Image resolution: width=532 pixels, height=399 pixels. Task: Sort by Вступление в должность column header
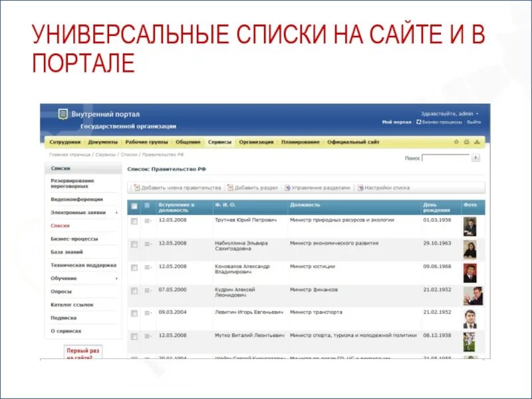click(176, 207)
